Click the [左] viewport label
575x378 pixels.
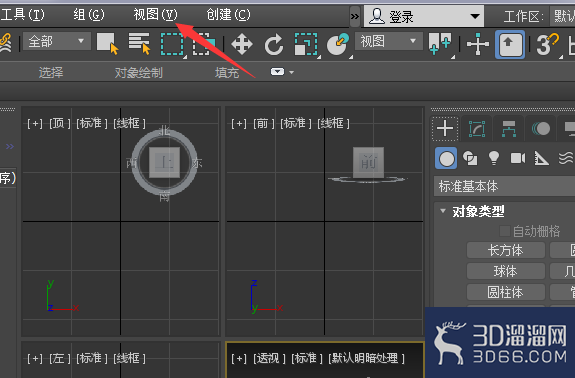(x=59, y=358)
